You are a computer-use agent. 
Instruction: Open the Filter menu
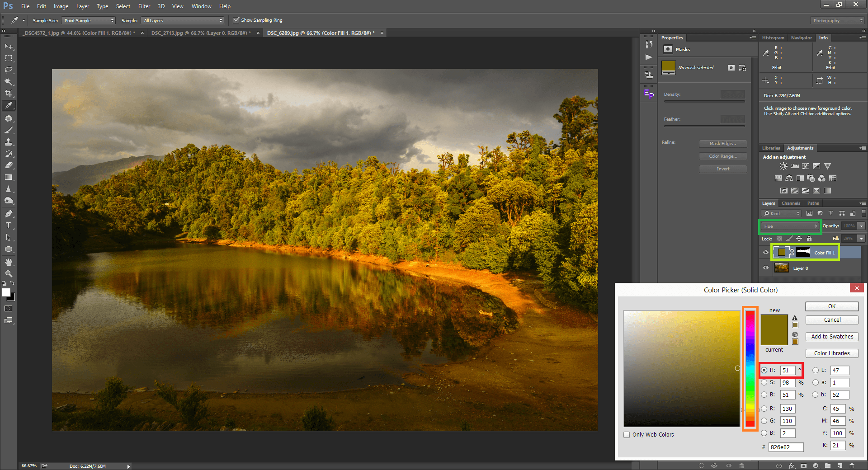pos(144,6)
